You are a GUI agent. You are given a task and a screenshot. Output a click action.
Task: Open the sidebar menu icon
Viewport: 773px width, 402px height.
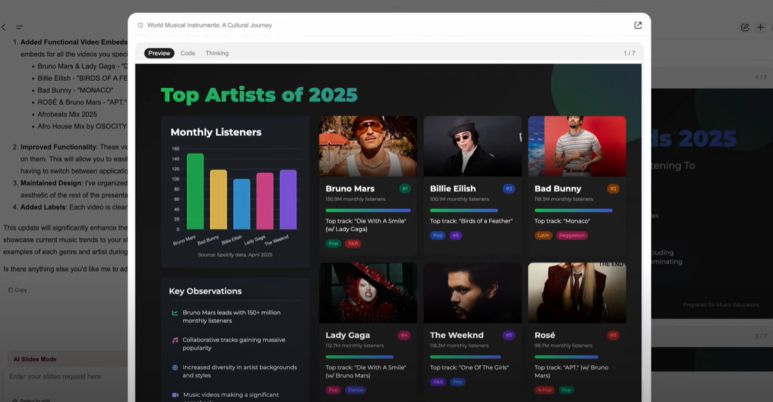(x=19, y=27)
